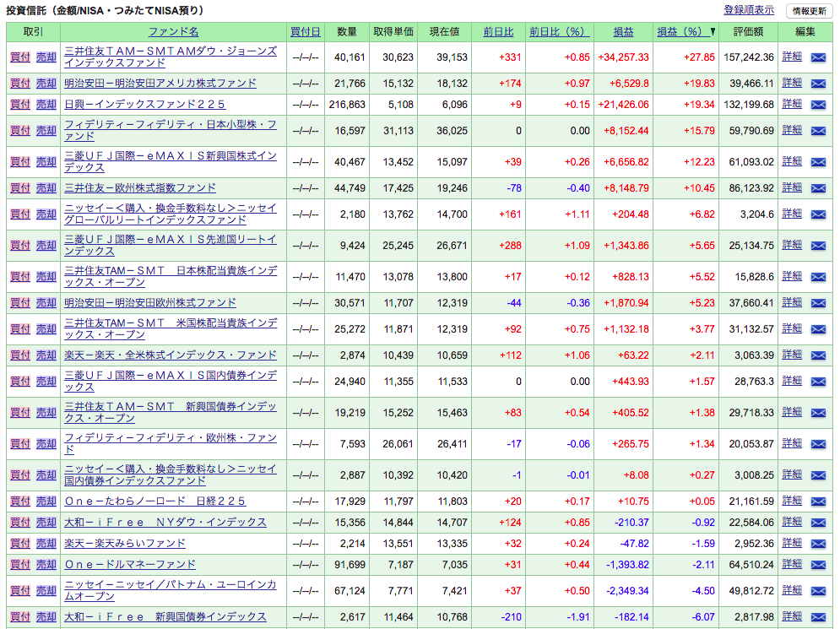
Task: Click mail icon for 三井住友-欧州株式指数ファンド
Action: 818,188
